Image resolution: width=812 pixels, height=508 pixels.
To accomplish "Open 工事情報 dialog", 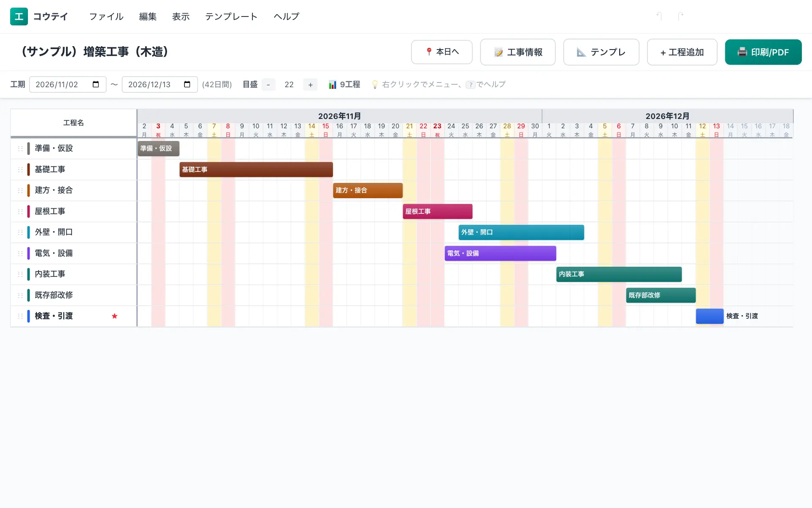I will pos(518,52).
